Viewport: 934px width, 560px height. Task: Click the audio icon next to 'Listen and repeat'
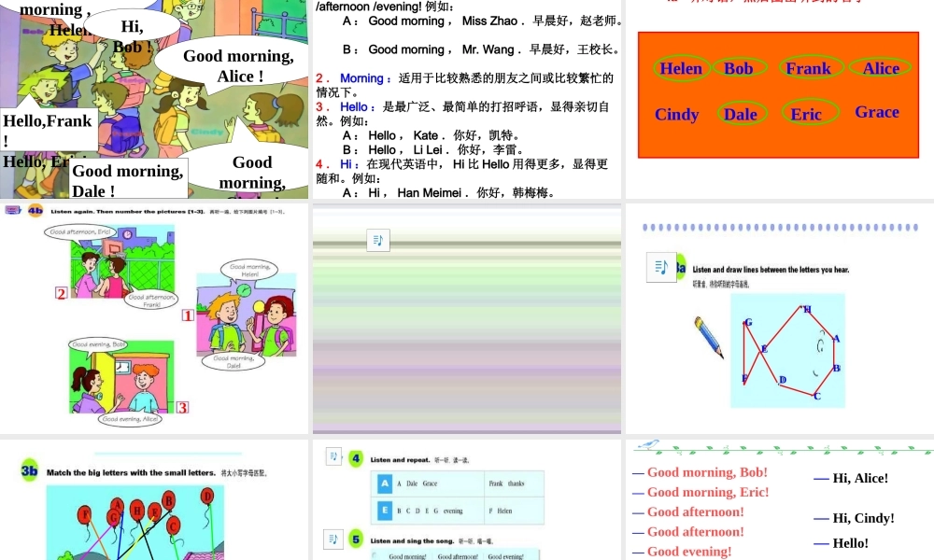(334, 456)
